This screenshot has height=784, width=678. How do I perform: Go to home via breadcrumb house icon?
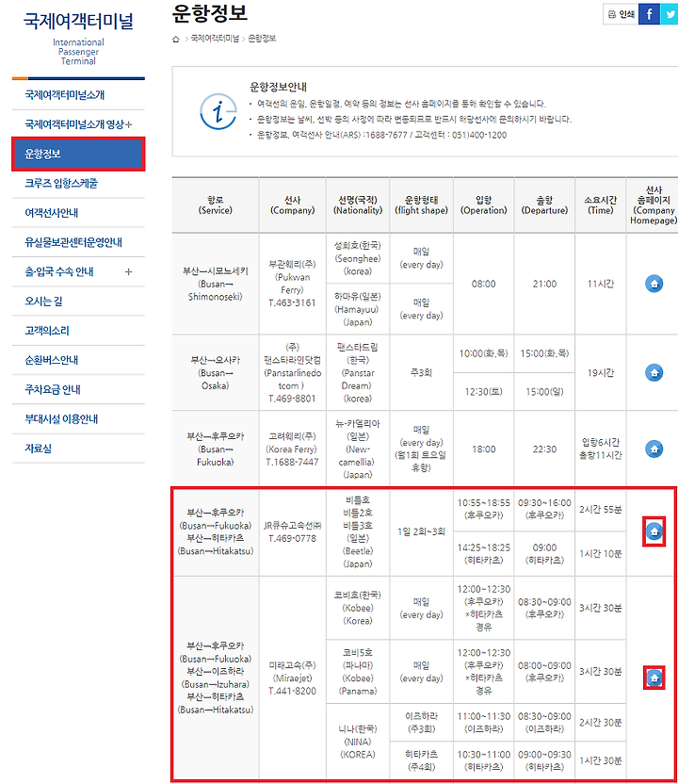(x=176, y=39)
